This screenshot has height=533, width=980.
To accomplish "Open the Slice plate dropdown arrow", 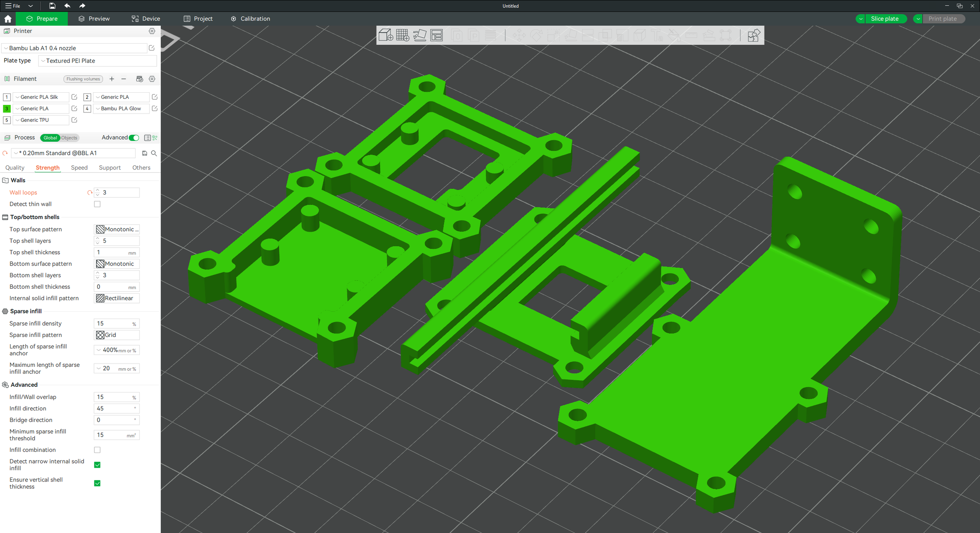I will 861,19.
